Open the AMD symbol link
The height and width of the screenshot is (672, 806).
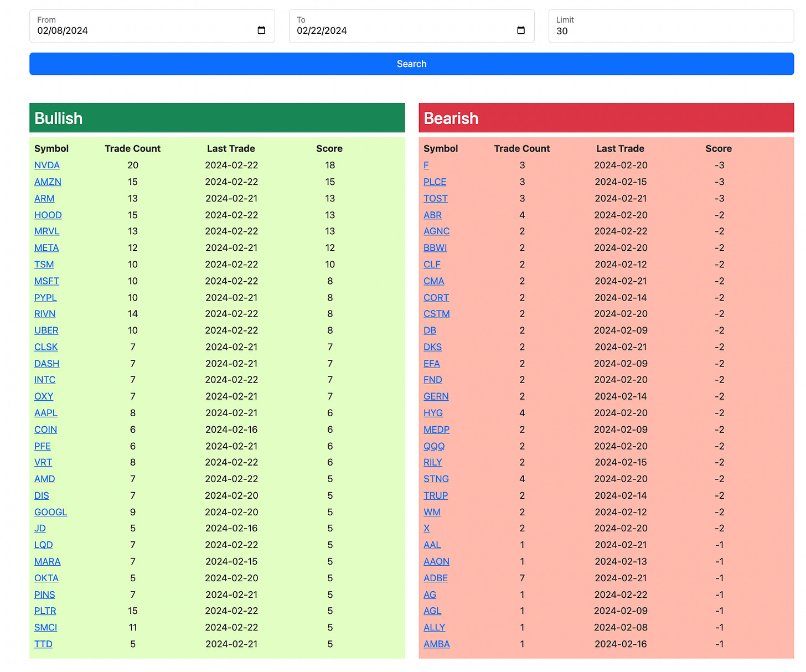(x=45, y=479)
